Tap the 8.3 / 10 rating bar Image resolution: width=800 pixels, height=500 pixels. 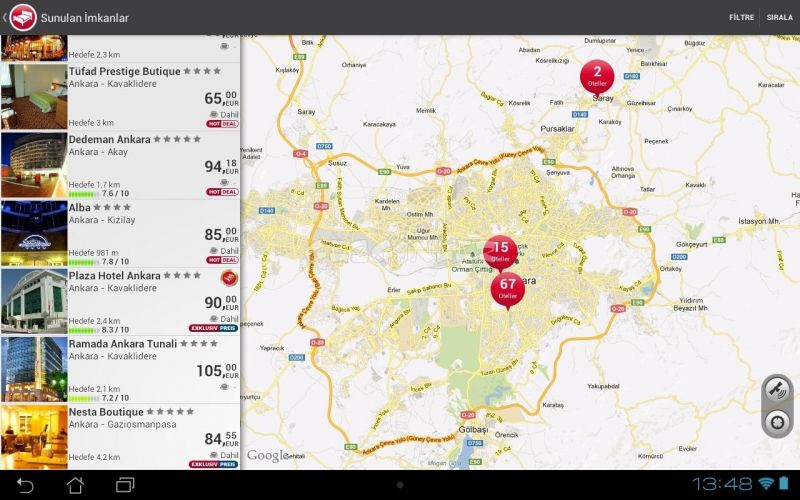84,330
